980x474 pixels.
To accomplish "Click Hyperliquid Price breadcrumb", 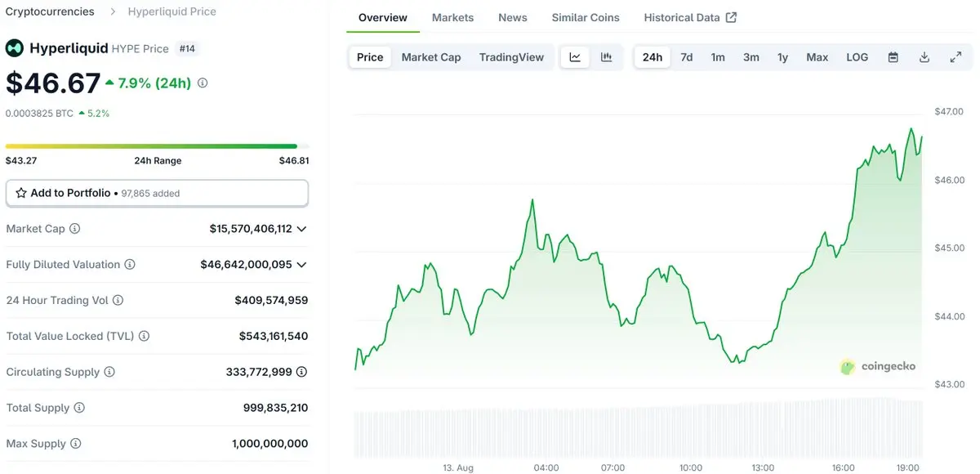I will point(172,11).
